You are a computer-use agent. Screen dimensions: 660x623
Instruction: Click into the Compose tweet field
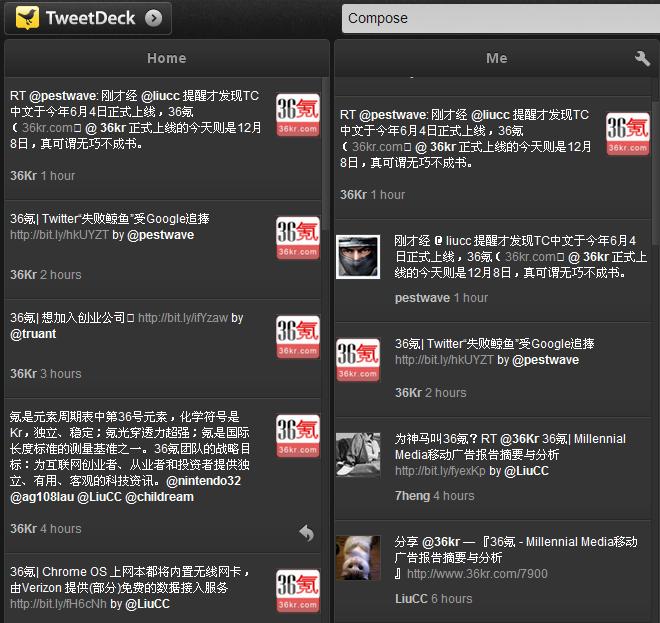pyautogui.click(x=500, y=19)
